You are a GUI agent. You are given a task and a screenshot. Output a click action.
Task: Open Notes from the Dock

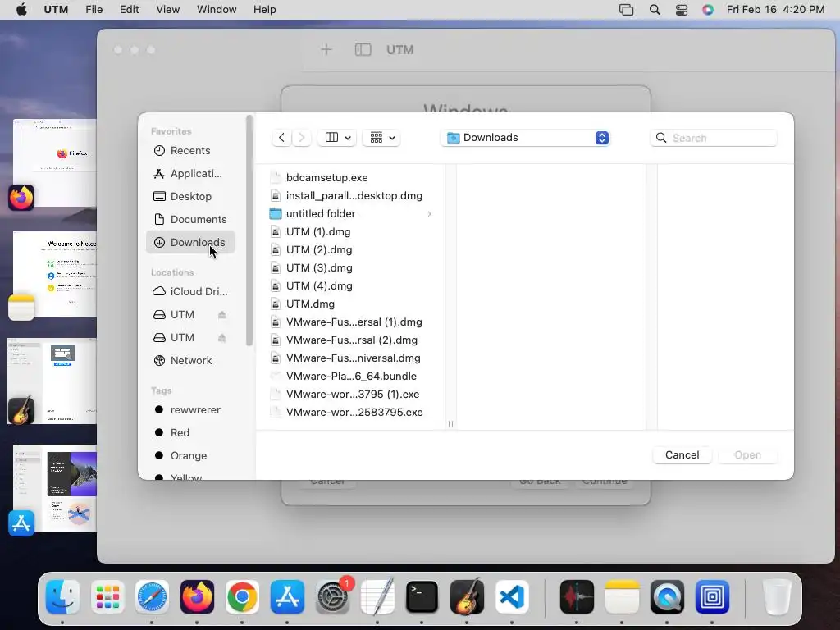[x=622, y=597]
